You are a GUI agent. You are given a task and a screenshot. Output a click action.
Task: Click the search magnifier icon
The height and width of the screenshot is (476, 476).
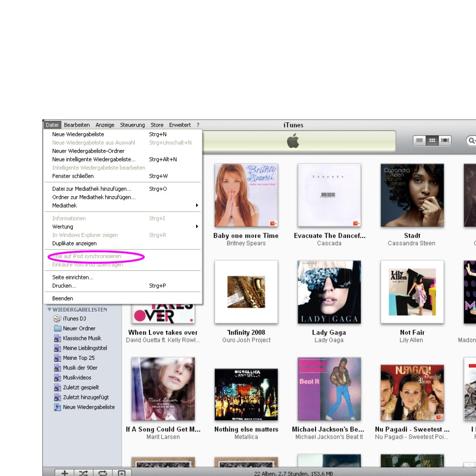(x=471, y=140)
